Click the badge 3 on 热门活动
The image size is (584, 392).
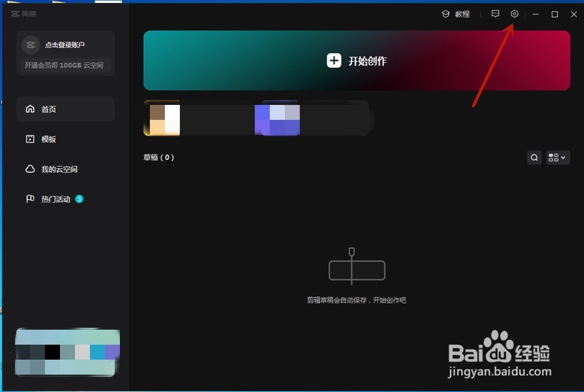point(79,199)
